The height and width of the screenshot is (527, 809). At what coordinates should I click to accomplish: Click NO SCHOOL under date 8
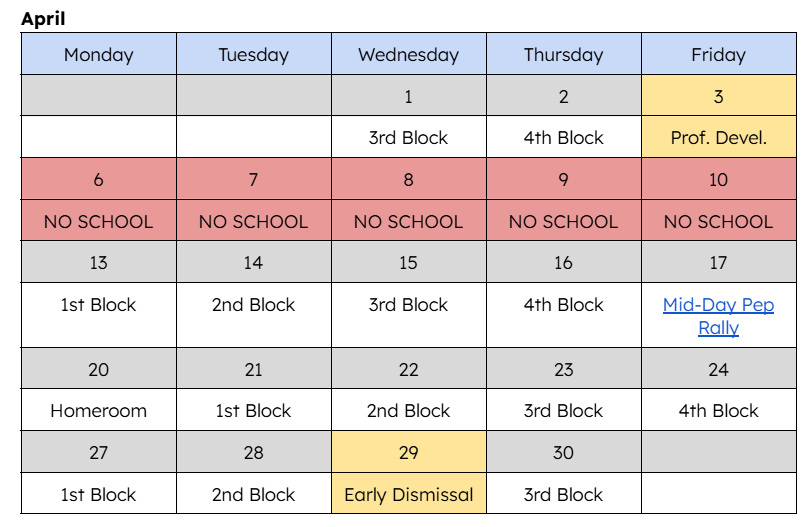tap(408, 222)
